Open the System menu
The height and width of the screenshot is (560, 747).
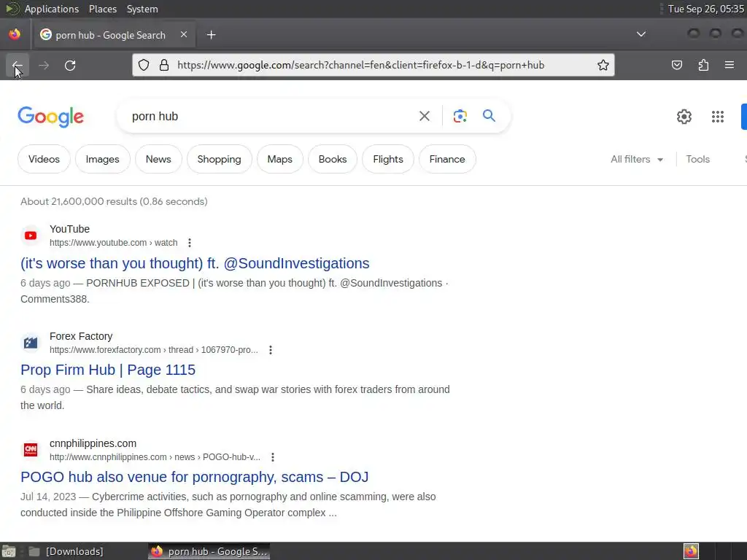tap(142, 9)
